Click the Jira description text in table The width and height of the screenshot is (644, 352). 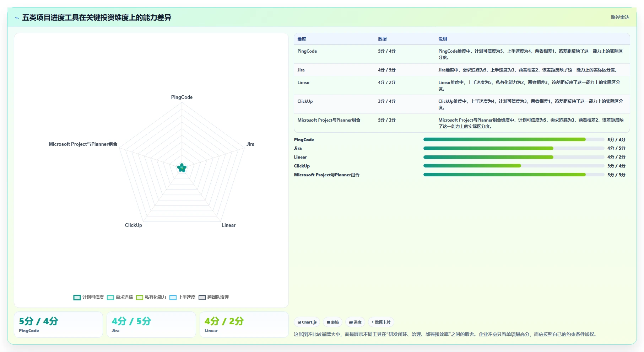pyautogui.click(x=528, y=70)
